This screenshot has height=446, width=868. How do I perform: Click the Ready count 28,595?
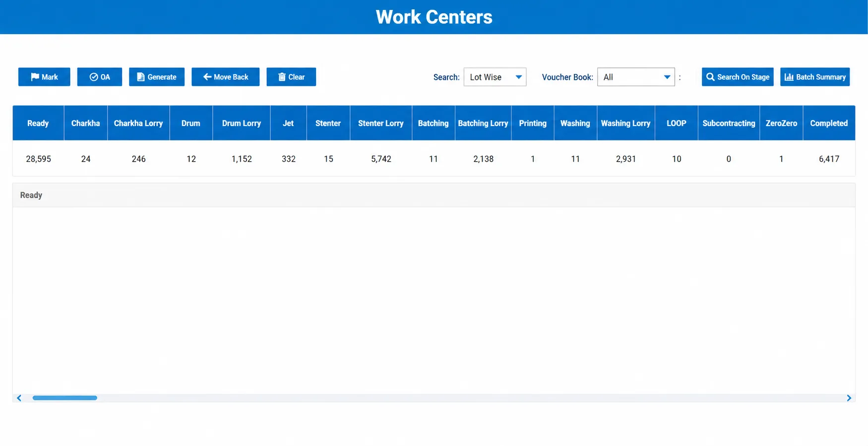coord(39,159)
